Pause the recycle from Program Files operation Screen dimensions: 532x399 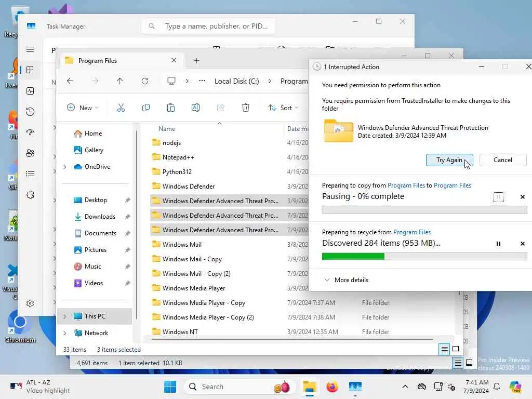tap(498, 244)
